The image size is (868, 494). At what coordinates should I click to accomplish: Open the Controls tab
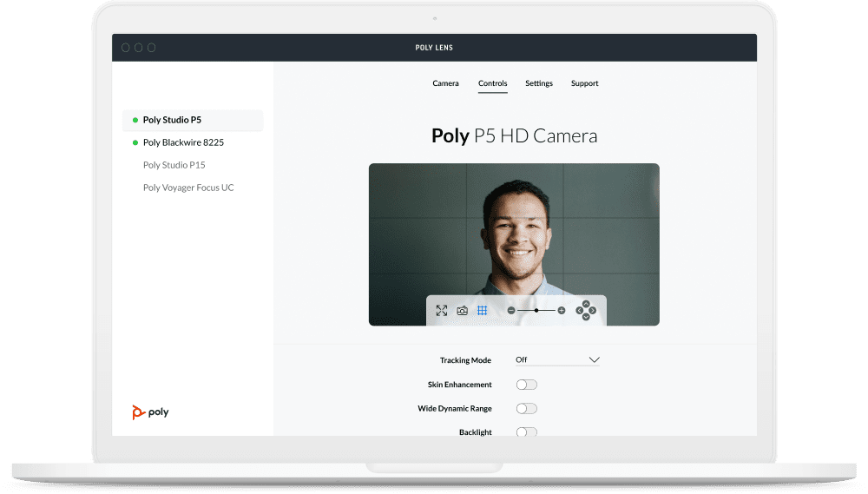pos(493,83)
